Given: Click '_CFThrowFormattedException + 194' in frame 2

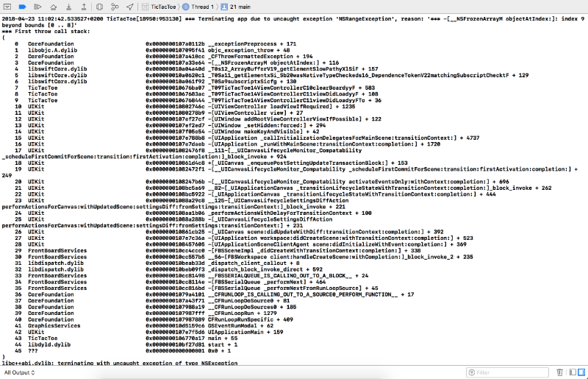Looking at the screenshot, I should (x=260, y=57).
